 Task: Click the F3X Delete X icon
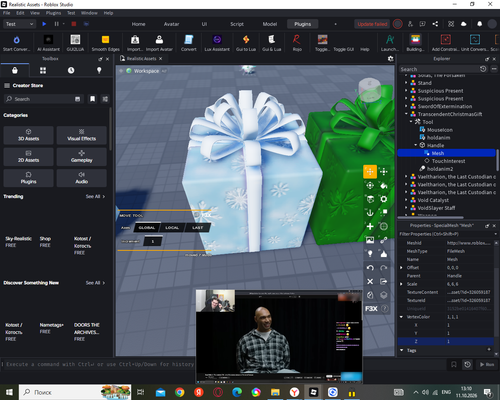coord(370,281)
